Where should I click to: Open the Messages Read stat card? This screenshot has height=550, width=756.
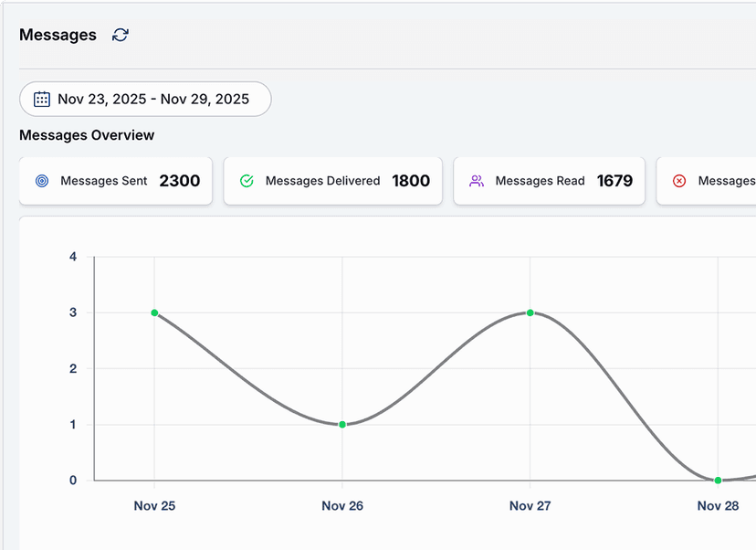tap(549, 181)
